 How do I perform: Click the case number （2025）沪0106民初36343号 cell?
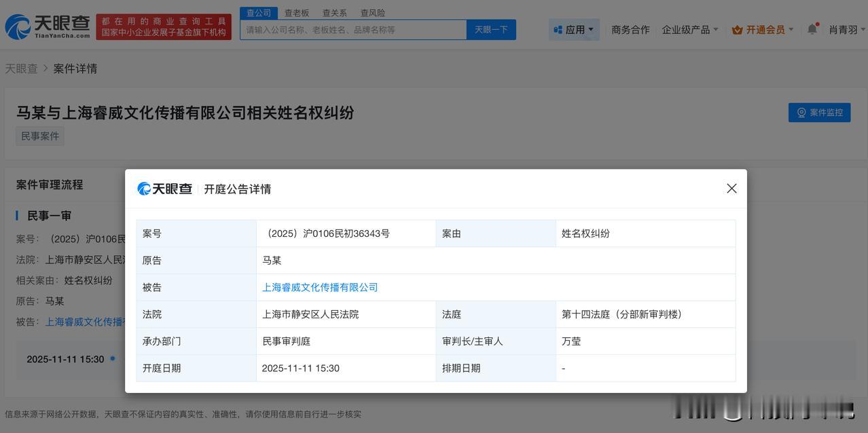pos(346,233)
